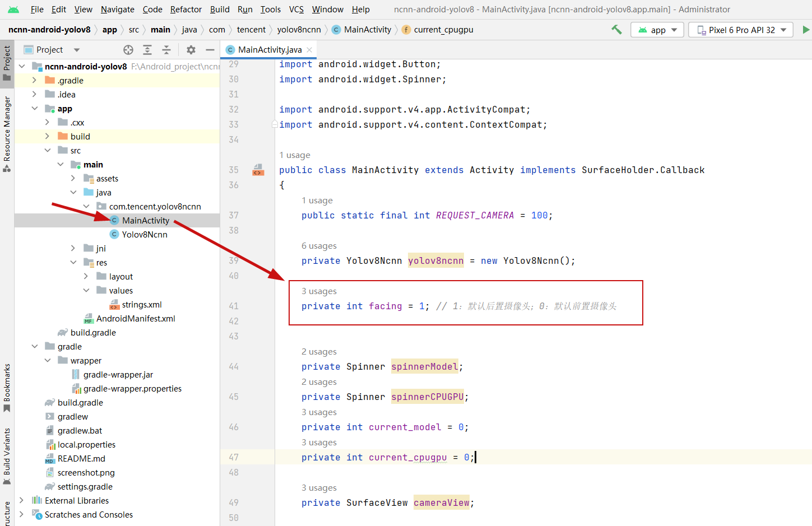Collapse the app module folder
The image size is (812, 526).
click(35, 108)
